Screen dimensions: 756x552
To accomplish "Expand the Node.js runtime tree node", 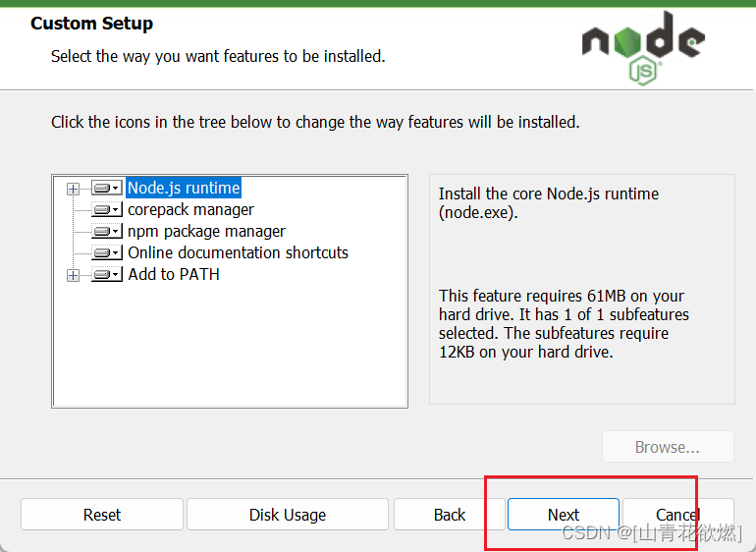I will point(73,189).
